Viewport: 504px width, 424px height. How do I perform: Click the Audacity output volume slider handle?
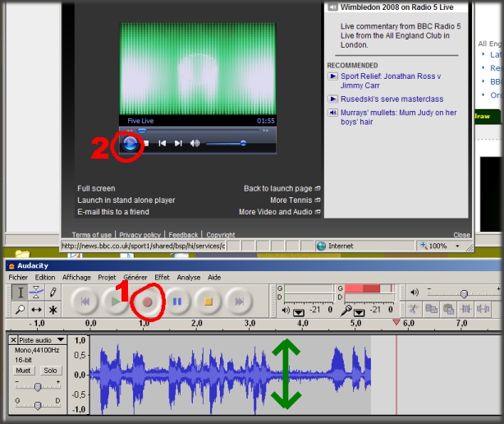[x=464, y=293]
